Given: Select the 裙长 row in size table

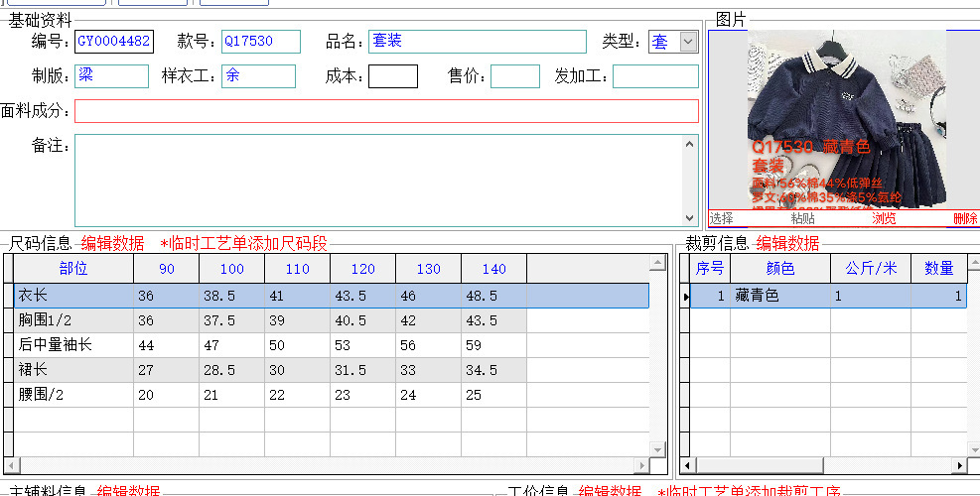Looking at the screenshot, I should point(73,369).
